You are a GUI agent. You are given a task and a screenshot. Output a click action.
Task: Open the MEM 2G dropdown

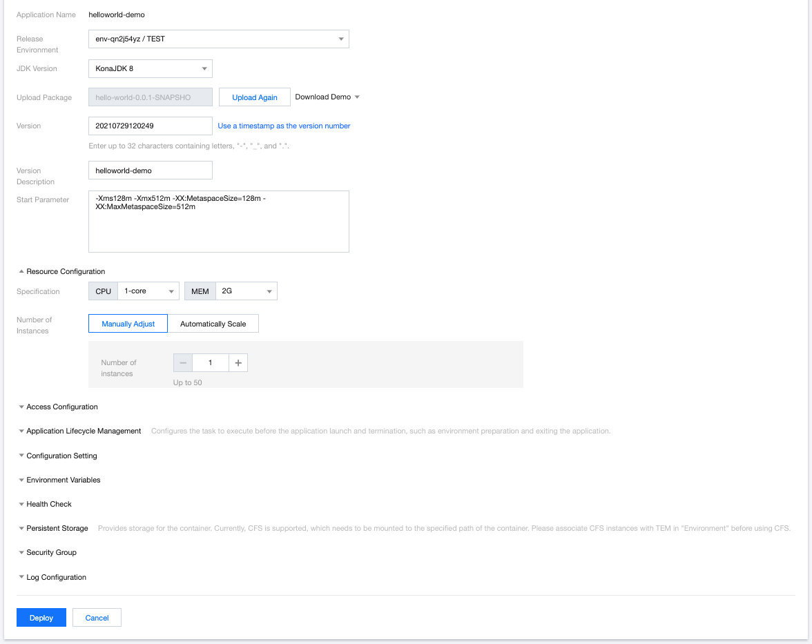pos(246,291)
